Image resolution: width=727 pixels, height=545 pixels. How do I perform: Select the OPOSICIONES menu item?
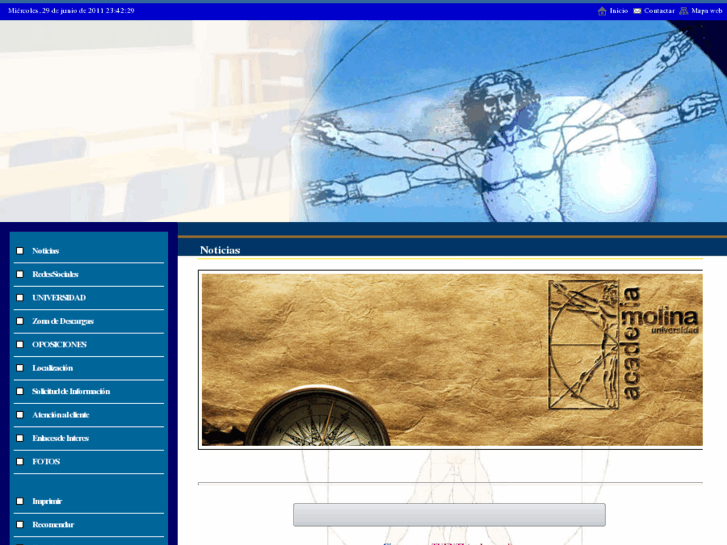59,345
